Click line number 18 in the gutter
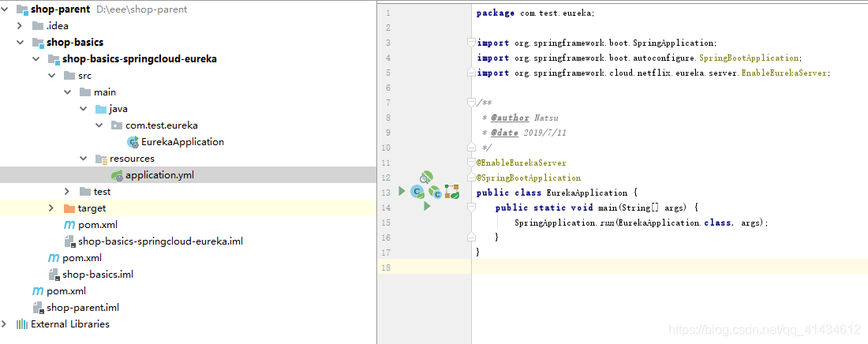The height and width of the screenshot is (344, 868). pyautogui.click(x=386, y=267)
